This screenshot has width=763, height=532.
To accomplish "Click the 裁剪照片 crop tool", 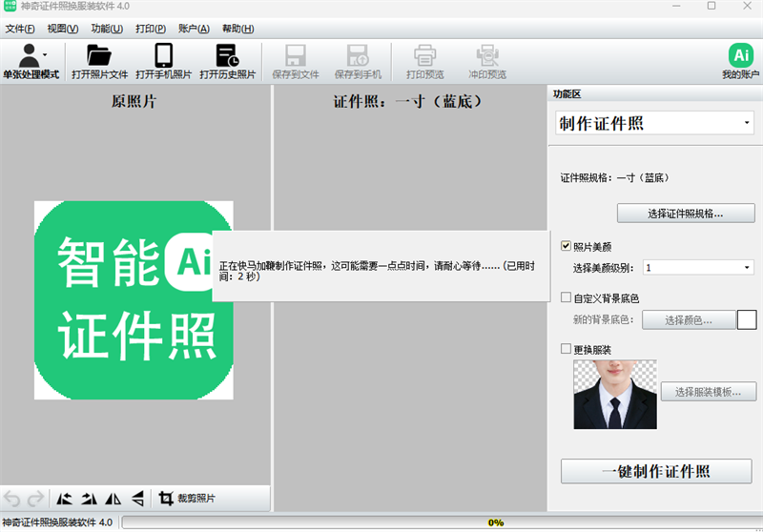I will point(188,498).
